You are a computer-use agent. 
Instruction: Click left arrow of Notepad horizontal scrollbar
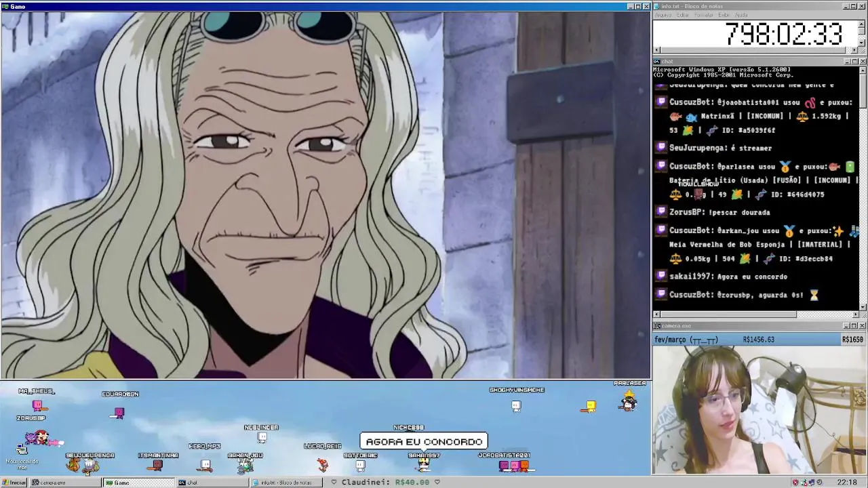(x=656, y=51)
